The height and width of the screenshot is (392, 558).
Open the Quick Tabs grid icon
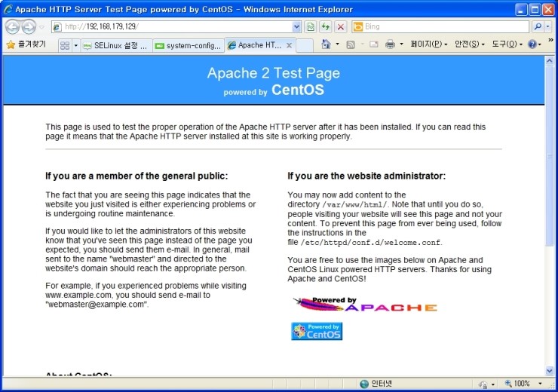(x=65, y=45)
